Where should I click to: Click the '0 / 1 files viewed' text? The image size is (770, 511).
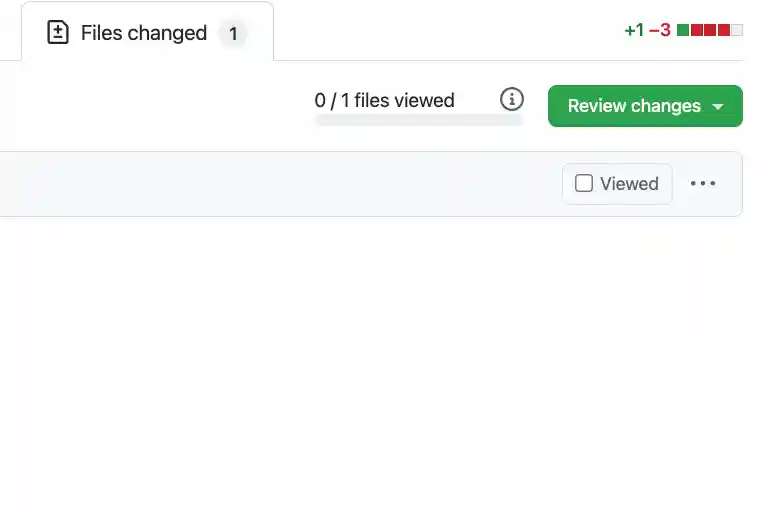[384, 100]
